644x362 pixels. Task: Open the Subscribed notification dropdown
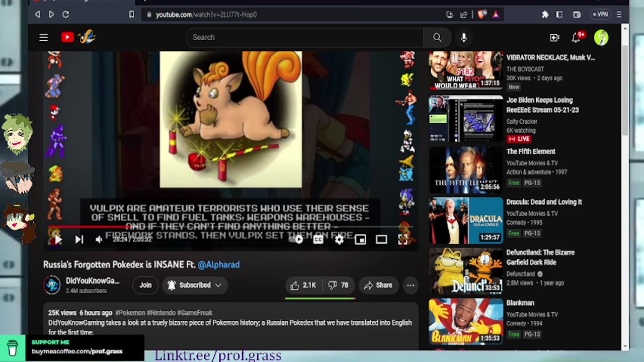click(194, 285)
